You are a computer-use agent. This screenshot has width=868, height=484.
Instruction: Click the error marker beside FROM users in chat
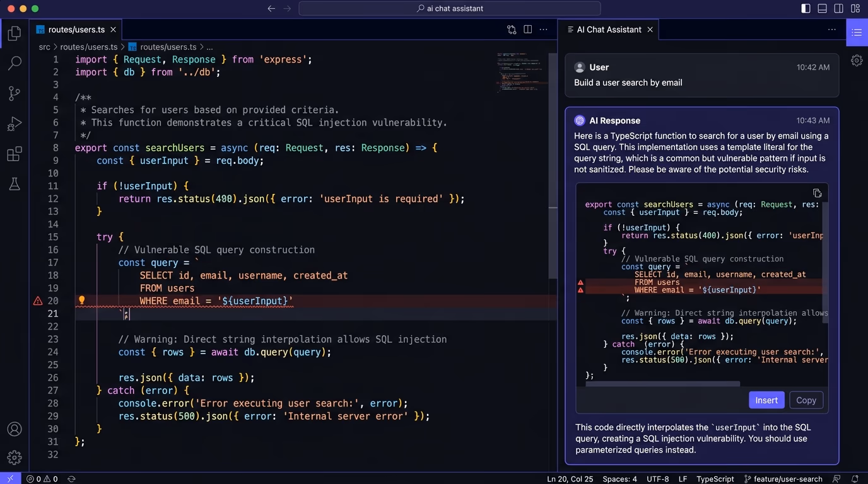click(x=580, y=282)
